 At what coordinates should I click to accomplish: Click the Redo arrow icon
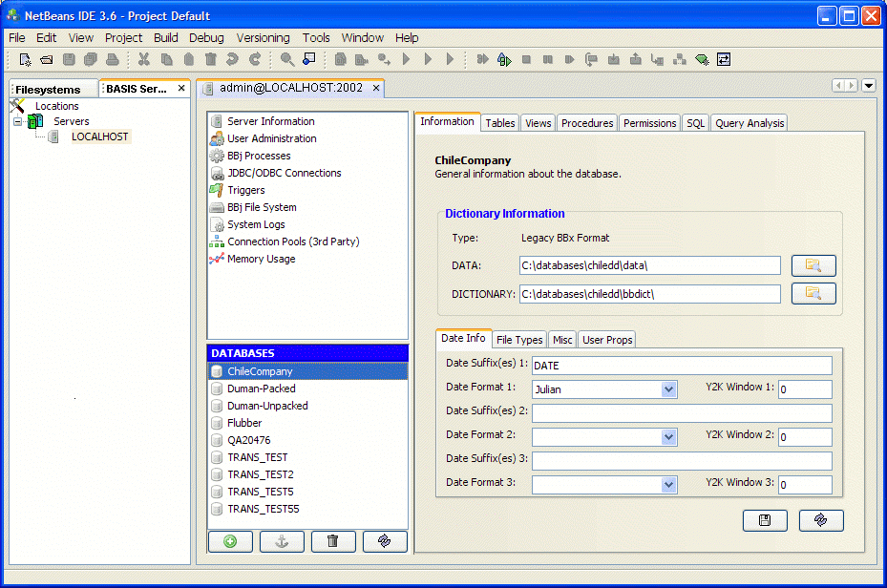pos(255,59)
